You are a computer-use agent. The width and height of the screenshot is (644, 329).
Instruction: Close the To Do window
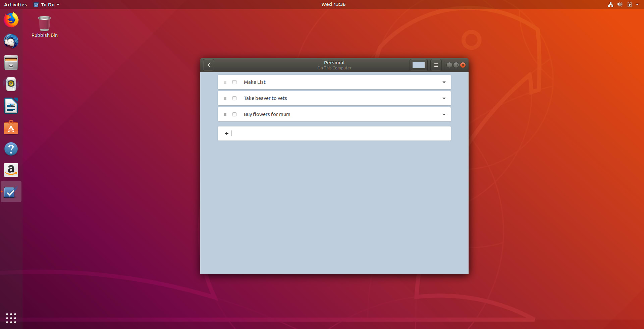click(463, 65)
